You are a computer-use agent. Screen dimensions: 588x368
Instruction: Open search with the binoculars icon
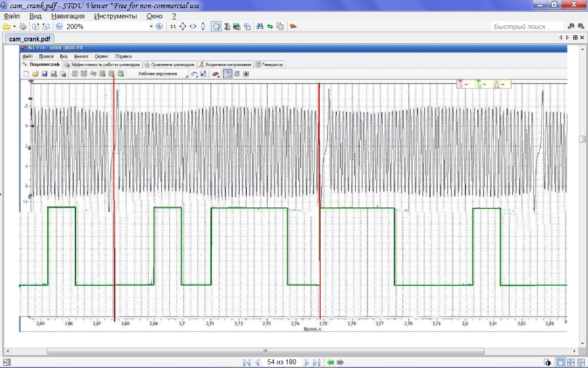click(260, 26)
